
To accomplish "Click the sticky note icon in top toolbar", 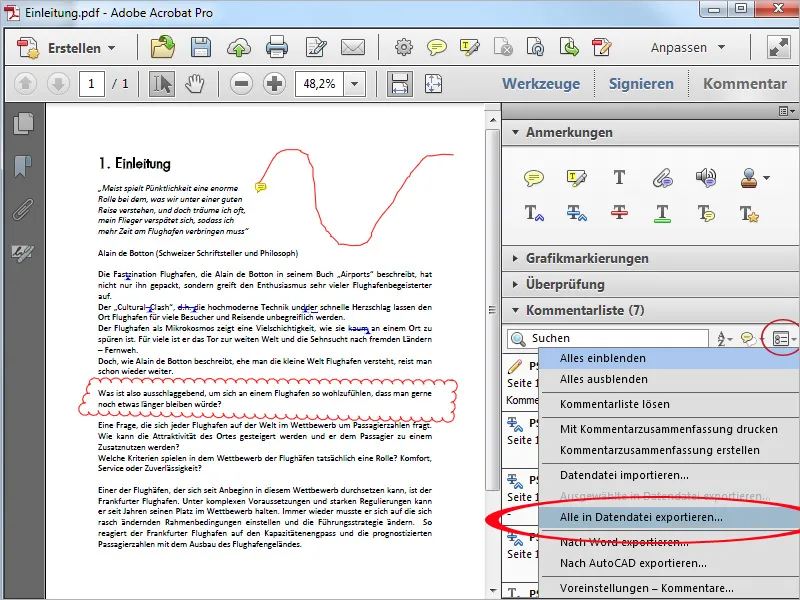I will pyautogui.click(x=437, y=47).
